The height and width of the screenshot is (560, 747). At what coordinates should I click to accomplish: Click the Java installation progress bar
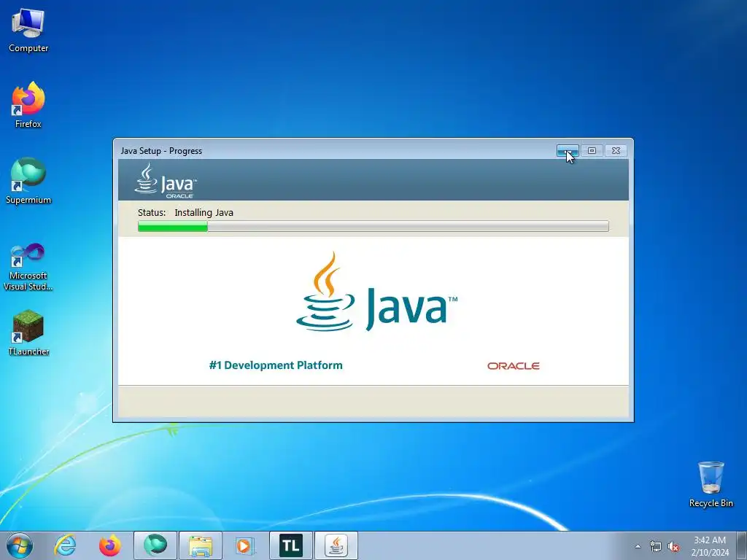(x=373, y=226)
